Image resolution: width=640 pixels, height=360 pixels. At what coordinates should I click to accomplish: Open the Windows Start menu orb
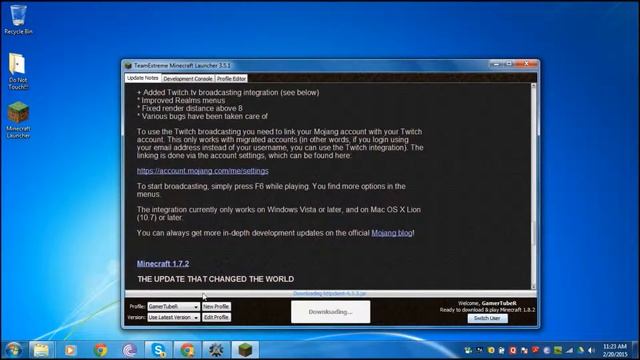pyautogui.click(x=13, y=350)
